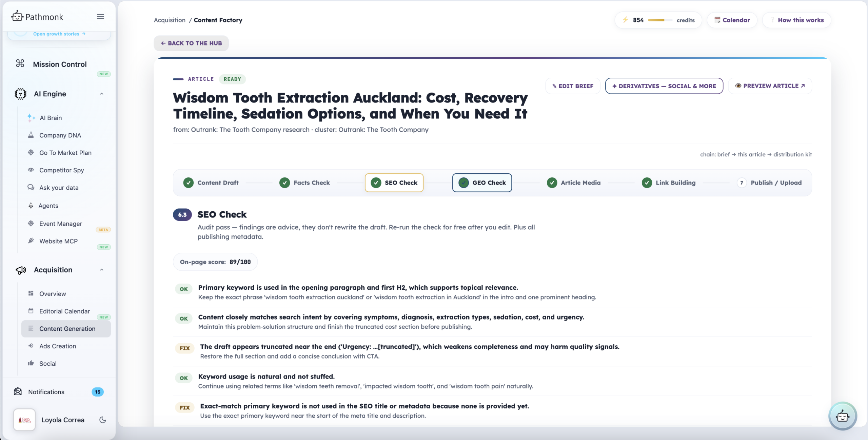
Task: Open Agents rocket icon
Action: (31, 205)
